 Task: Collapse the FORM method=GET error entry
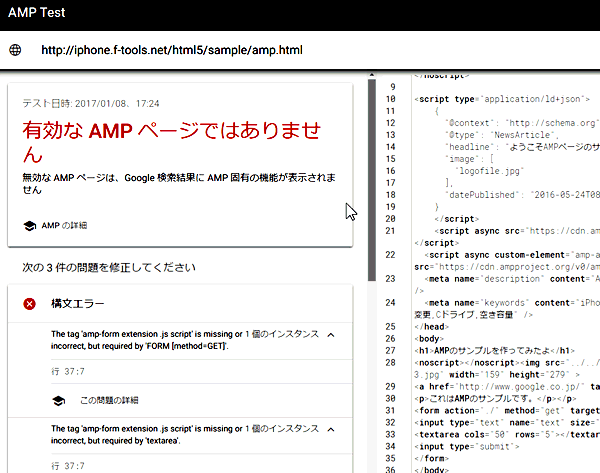[x=329, y=334]
